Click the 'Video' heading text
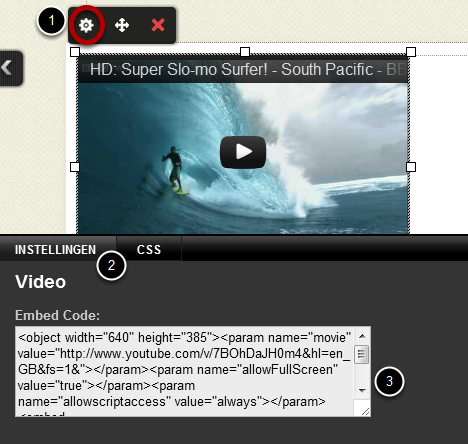This screenshot has width=468, height=444. click(x=40, y=282)
